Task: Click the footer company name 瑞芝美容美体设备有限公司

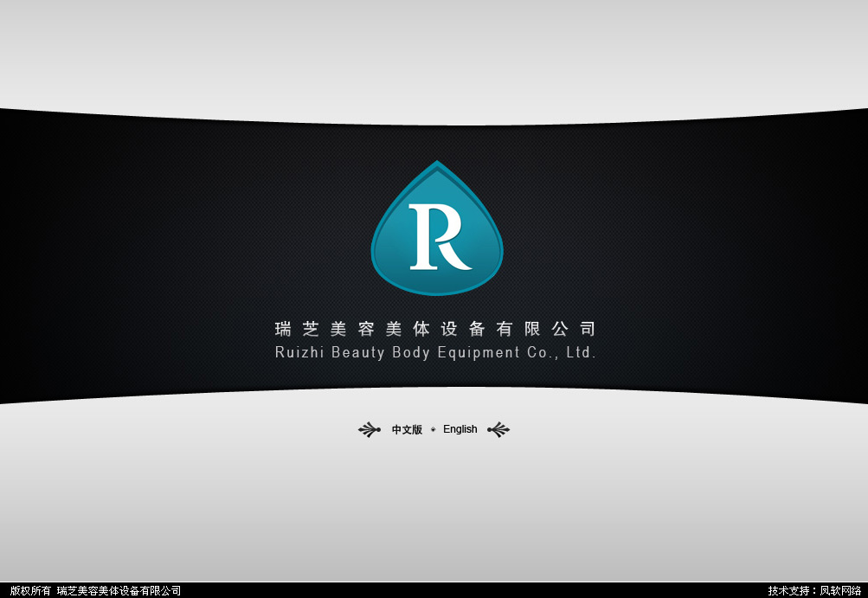Action: pos(119,590)
